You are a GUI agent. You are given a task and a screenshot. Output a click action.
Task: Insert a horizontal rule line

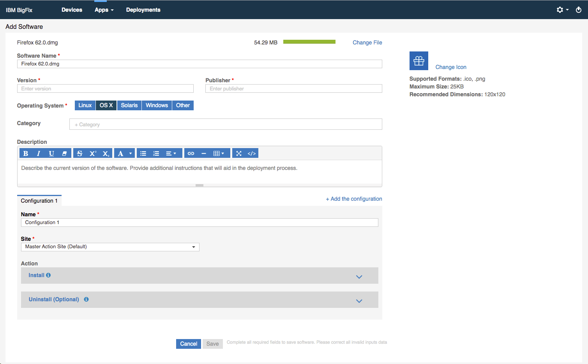pos(204,154)
